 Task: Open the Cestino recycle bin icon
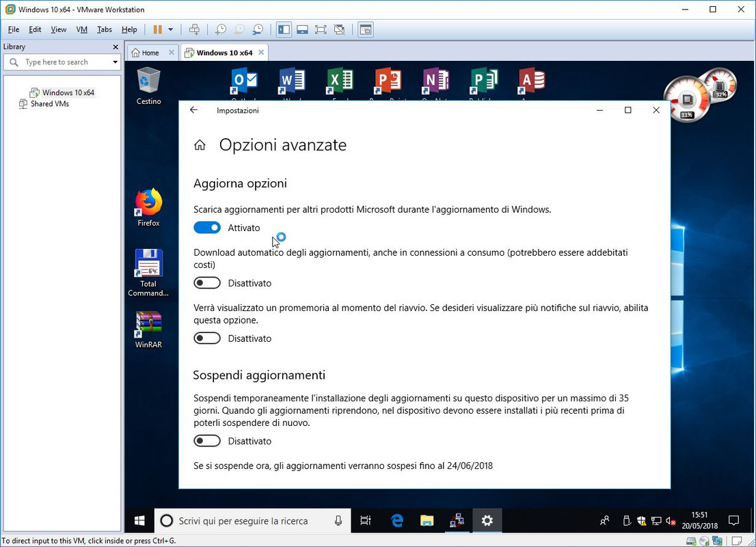[148, 86]
